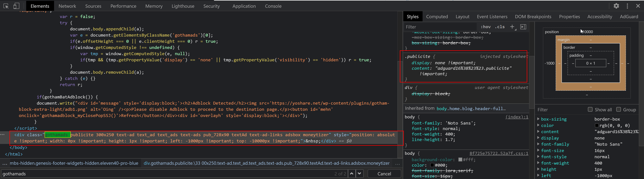Viewport: 644px width, 179px height.
Task: Open the Event Listeners tab
Action: point(492,16)
